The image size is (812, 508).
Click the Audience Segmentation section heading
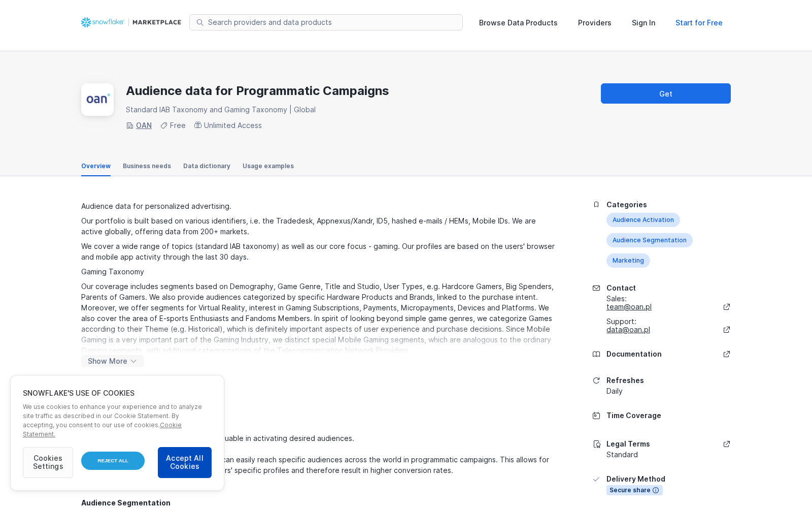tap(126, 503)
